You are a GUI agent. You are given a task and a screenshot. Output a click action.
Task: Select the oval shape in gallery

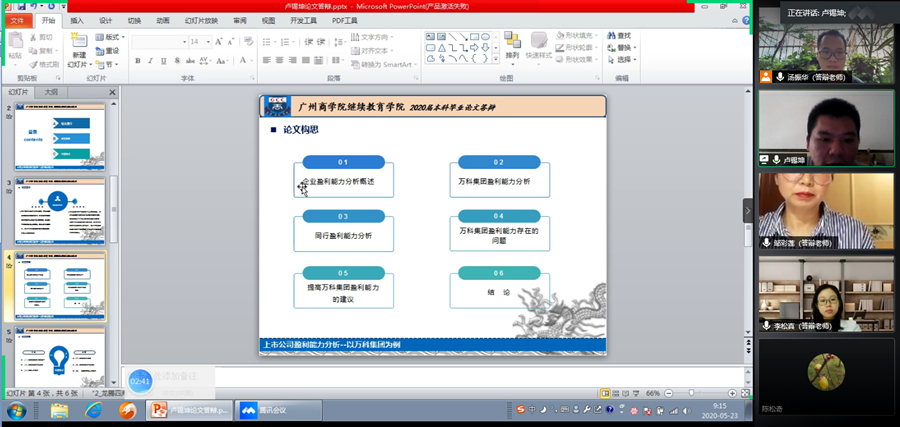485,37
